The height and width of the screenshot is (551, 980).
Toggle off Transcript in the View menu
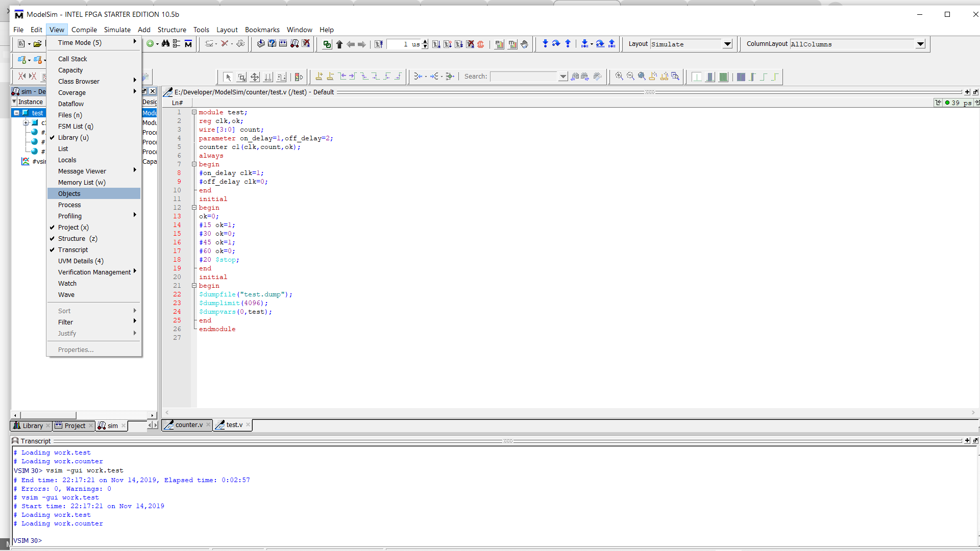tap(72, 249)
